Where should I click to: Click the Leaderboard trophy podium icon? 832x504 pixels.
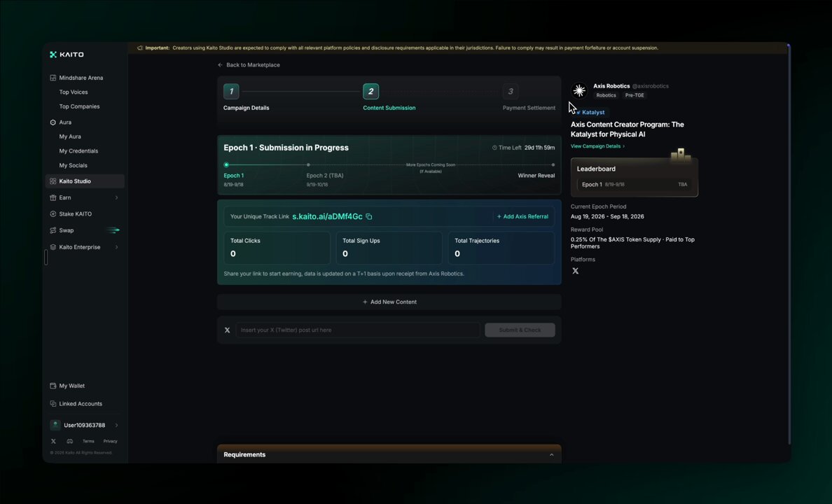(x=681, y=155)
